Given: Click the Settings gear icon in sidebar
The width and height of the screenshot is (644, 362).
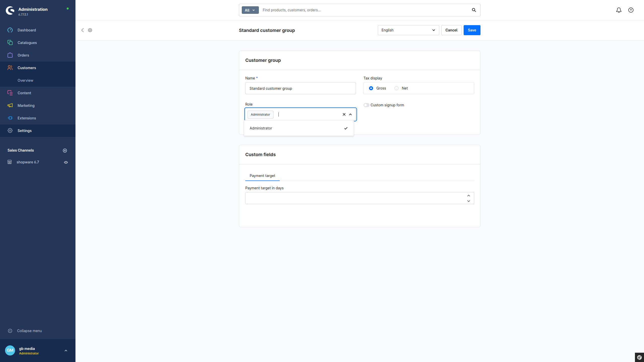Looking at the screenshot, I should point(10,131).
